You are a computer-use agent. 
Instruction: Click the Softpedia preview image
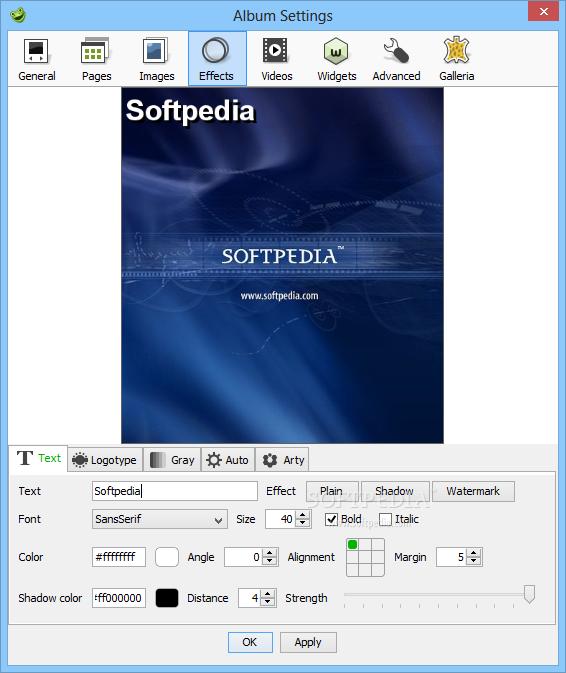click(x=282, y=265)
